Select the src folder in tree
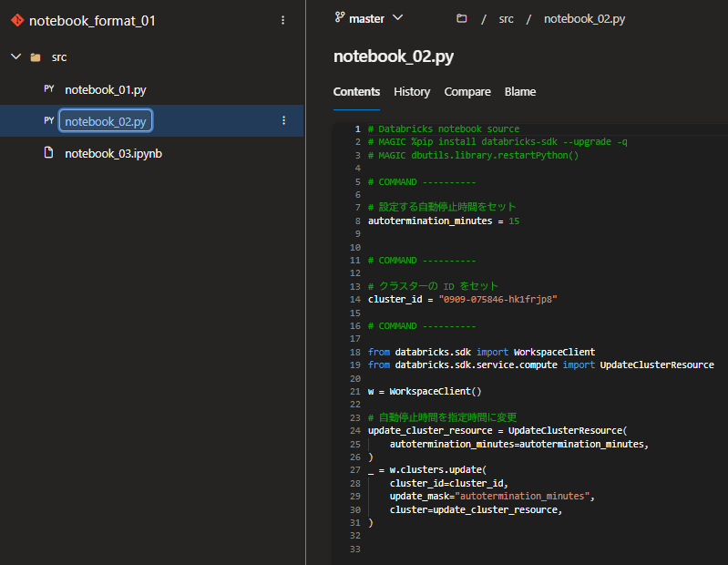This screenshot has height=565, width=728. coord(59,57)
